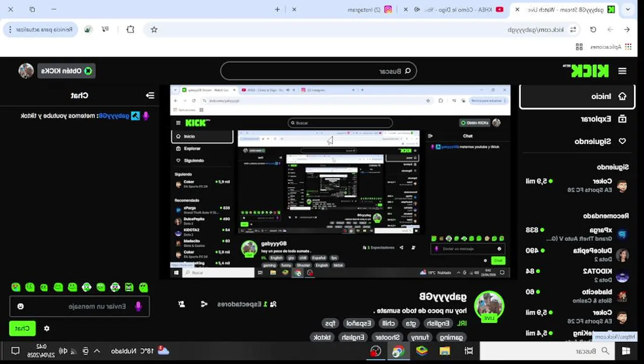Click the browser forward arrow

point(610,29)
